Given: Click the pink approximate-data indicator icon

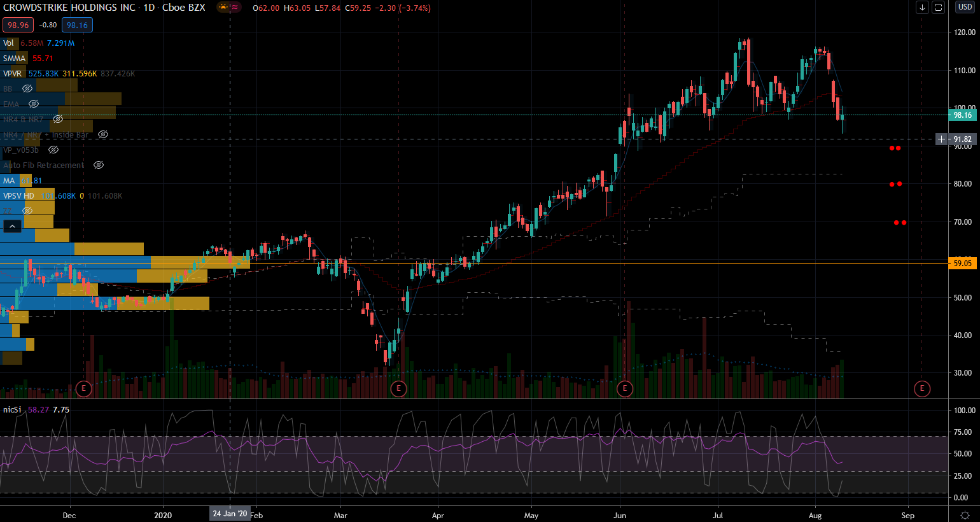Looking at the screenshot, I should click(235, 8).
